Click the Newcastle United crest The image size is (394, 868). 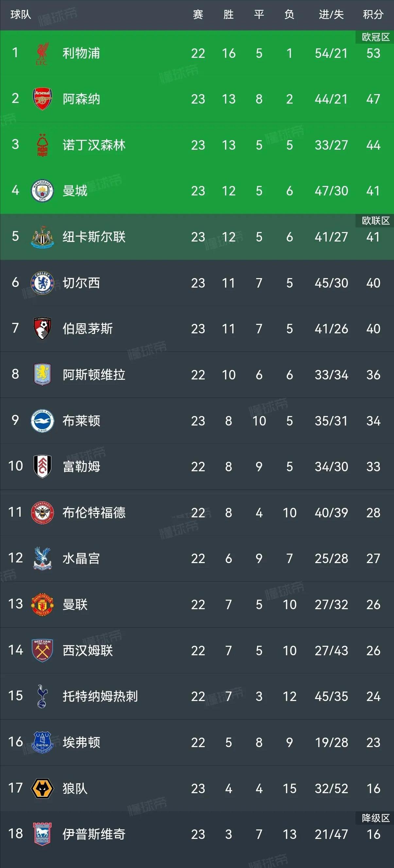tap(42, 237)
